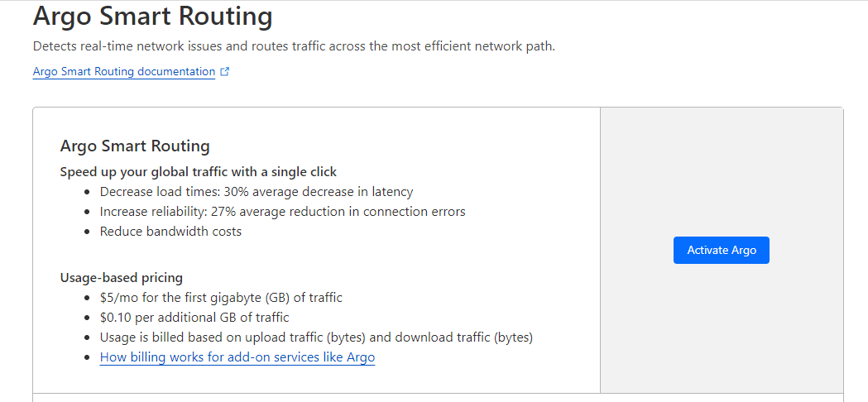
Task: Click the large Argo Smart Routing page title
Action: [153, 17]
